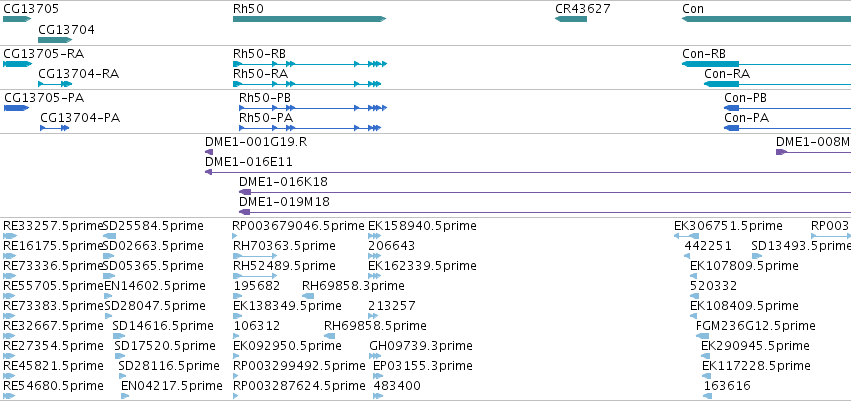Select the CG13705 gene glyph

click(17, 19)
